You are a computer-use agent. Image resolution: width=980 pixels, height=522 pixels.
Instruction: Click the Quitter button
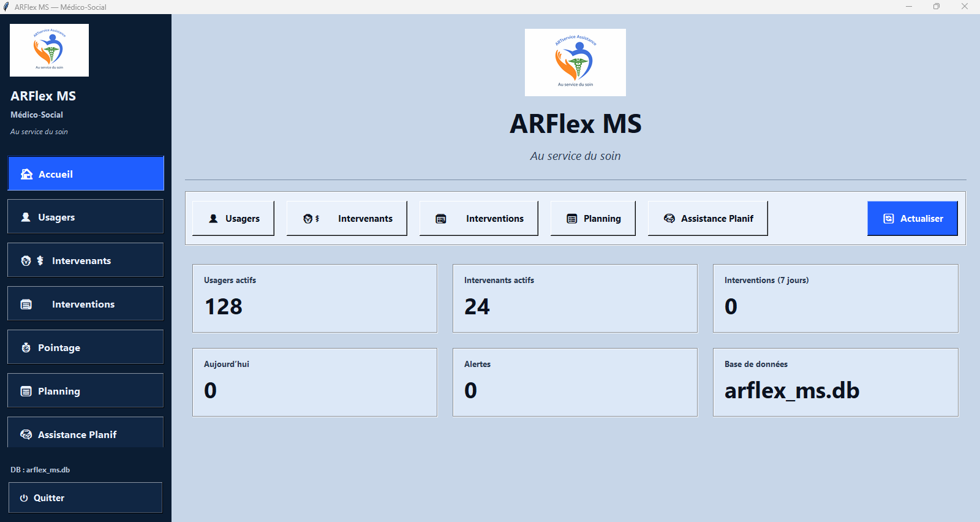[x=86, y=497]
